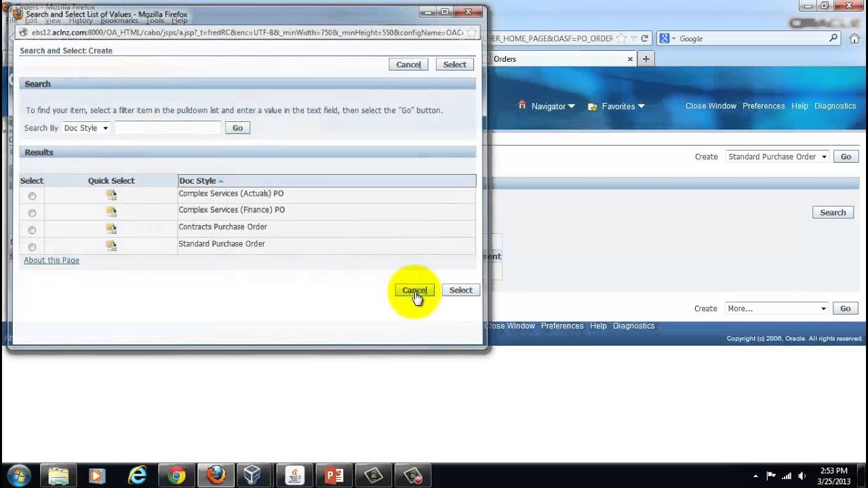Screen dimensions: 868x488
Task: Open VirtualBox from taskbar
Action: (x=253, y=476)
